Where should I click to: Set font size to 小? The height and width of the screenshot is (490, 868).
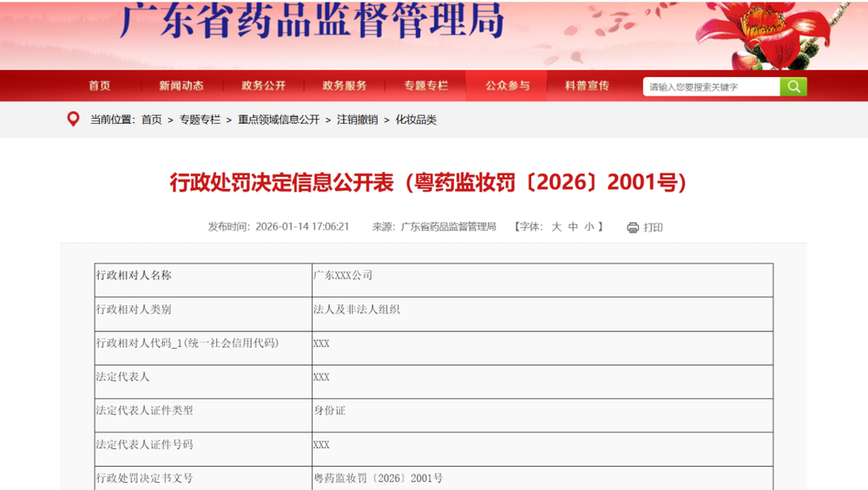(589, 226)
